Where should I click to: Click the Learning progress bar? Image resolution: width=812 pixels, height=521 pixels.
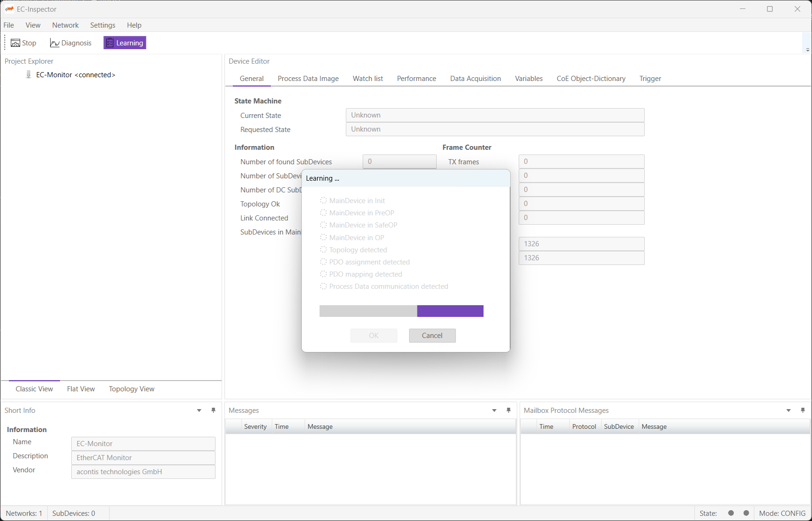coord(402,311)
